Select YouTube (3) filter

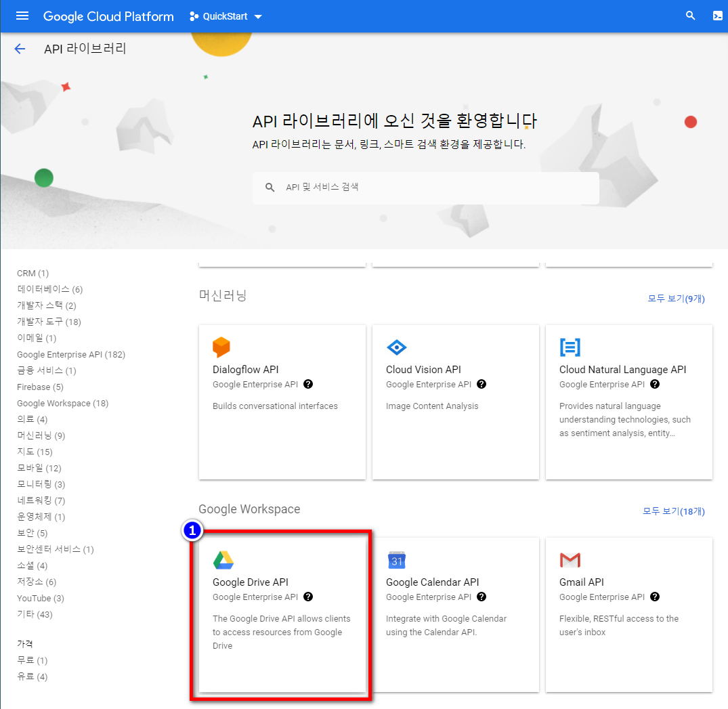tap(41, 598)
